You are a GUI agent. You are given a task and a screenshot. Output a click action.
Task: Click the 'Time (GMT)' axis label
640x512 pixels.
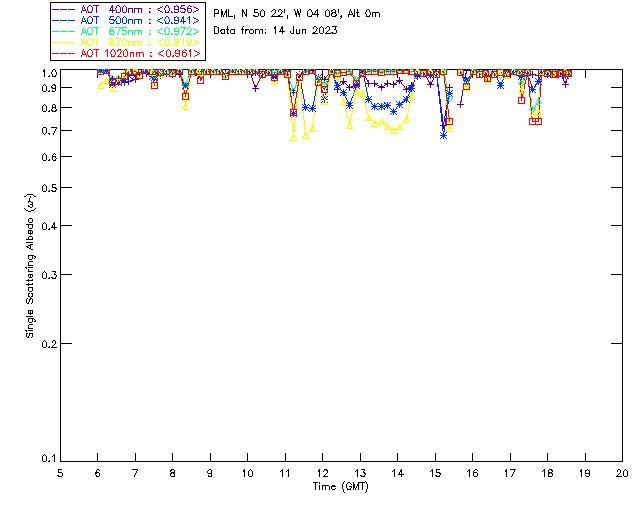tap(340, 487)
